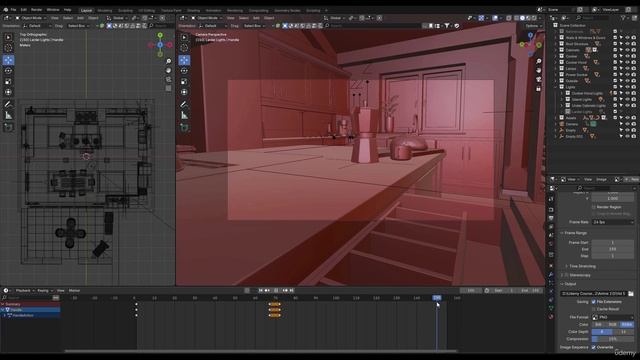The image size is (640, 360).
Task: Toggle the Overwrite checkbox
Action: point(593,347)
